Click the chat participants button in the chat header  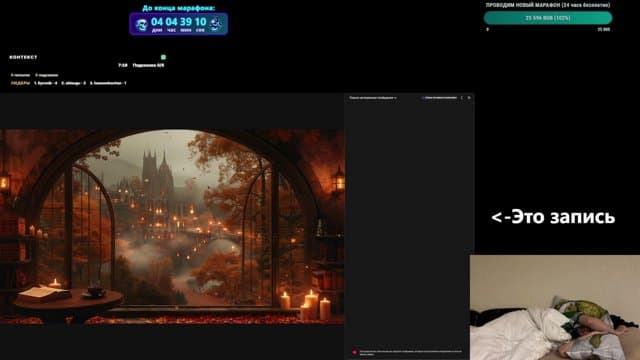coord(439,98)
